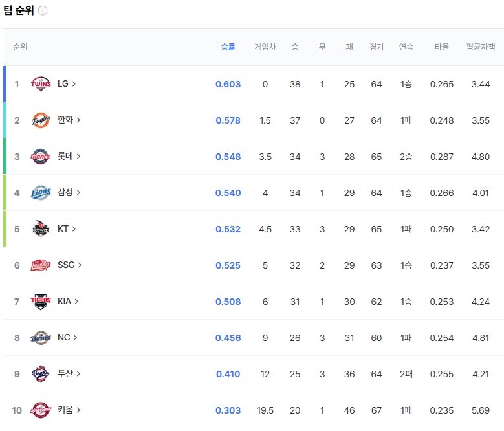This screenshot has height=431, width=504.
Task: Click the Hanwha Eagles team logo
Action: (x=41, y=120)
